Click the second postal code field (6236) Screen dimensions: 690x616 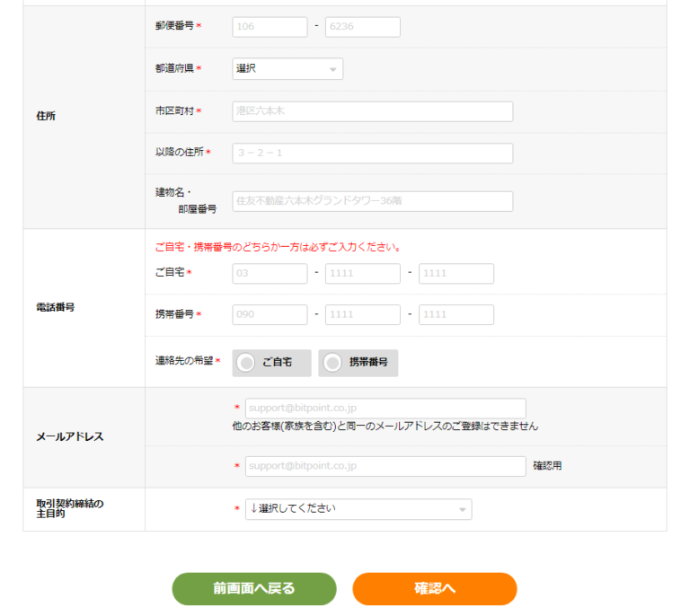362,27
